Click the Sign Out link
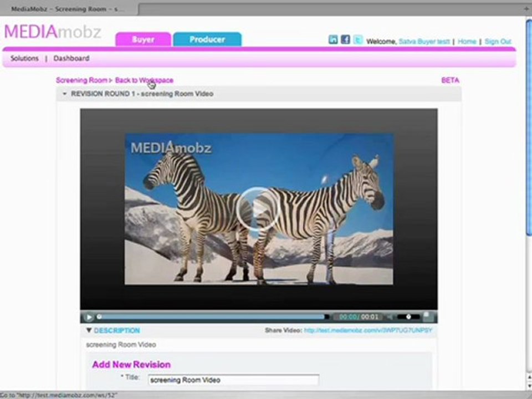This screenshot has width=532, height=399. point(498,42)
